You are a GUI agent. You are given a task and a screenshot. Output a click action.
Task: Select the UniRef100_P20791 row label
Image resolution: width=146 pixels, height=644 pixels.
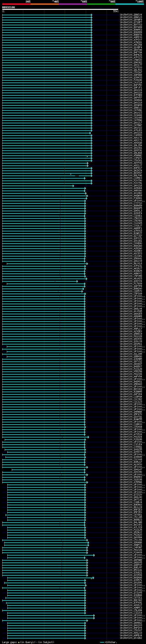(131, 183)
